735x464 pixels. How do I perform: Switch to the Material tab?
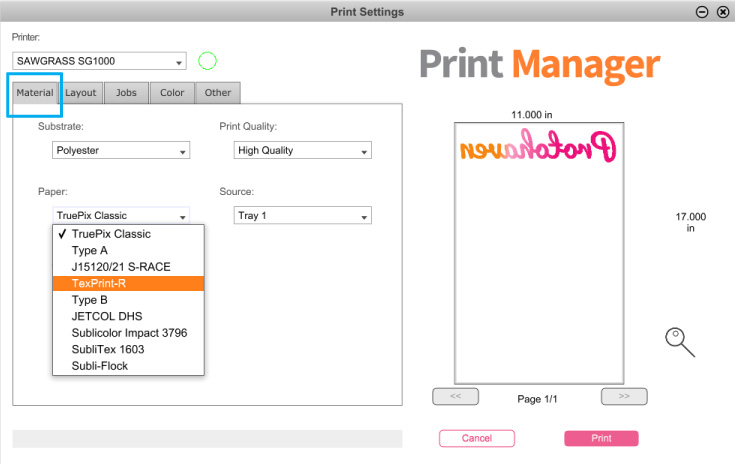coord(35,93)
